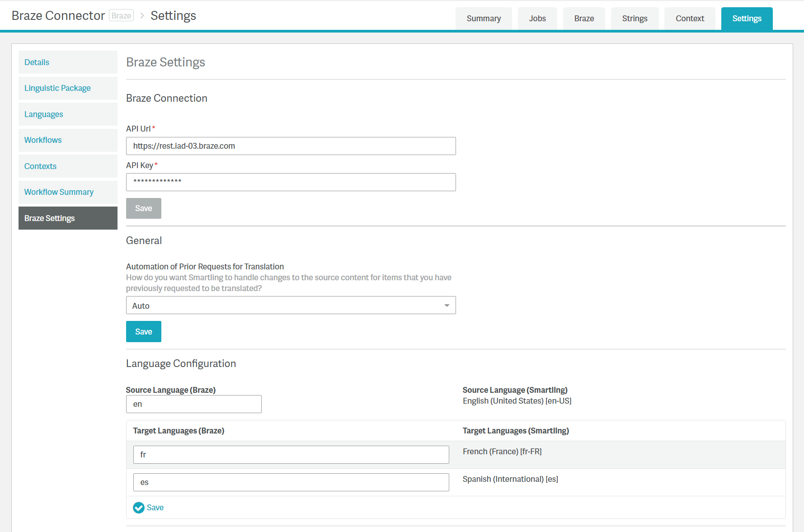The height and width of the screenshot is (532, 804).
Task: Click the Save link for language configuration
Action: (155, 508)
